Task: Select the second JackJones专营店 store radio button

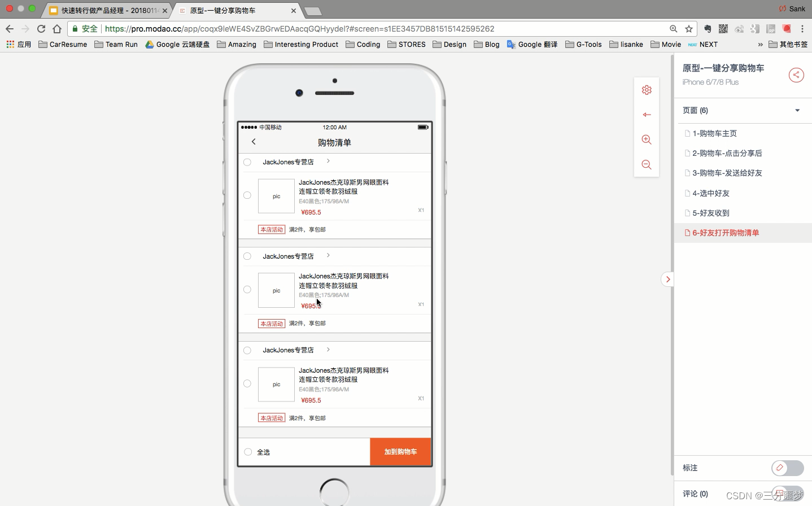Action: pos(247,256)
